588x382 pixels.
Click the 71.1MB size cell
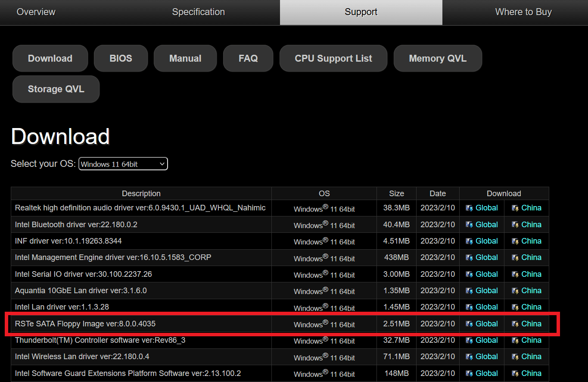(x=396, y=357)
